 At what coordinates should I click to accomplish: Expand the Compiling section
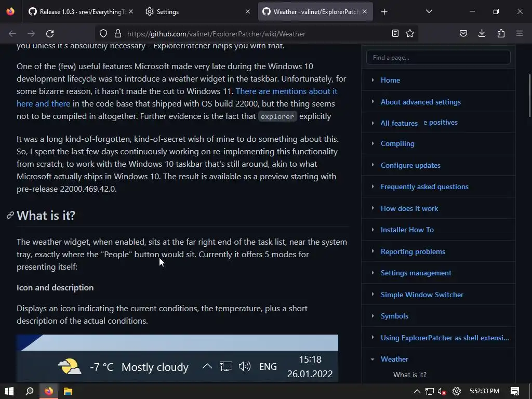373,143
